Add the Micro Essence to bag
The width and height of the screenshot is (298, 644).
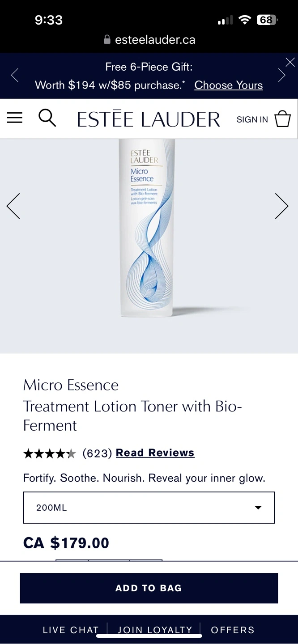coord(149,588)
